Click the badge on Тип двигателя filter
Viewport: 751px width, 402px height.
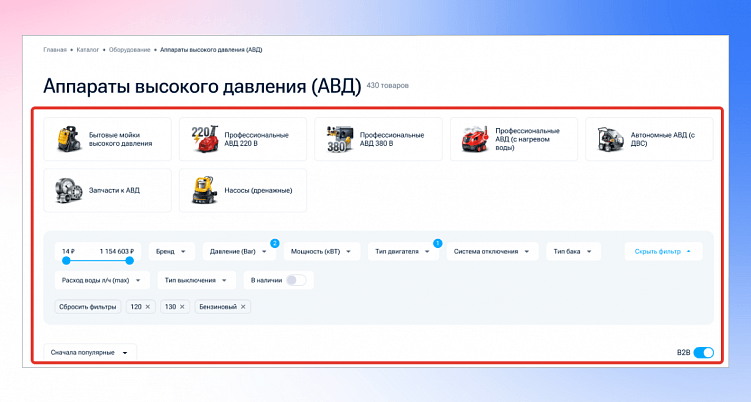coord(437,243)
